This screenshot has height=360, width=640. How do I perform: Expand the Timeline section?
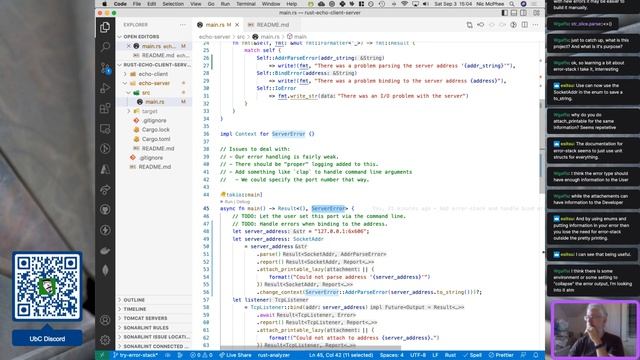tap(154, 309)
